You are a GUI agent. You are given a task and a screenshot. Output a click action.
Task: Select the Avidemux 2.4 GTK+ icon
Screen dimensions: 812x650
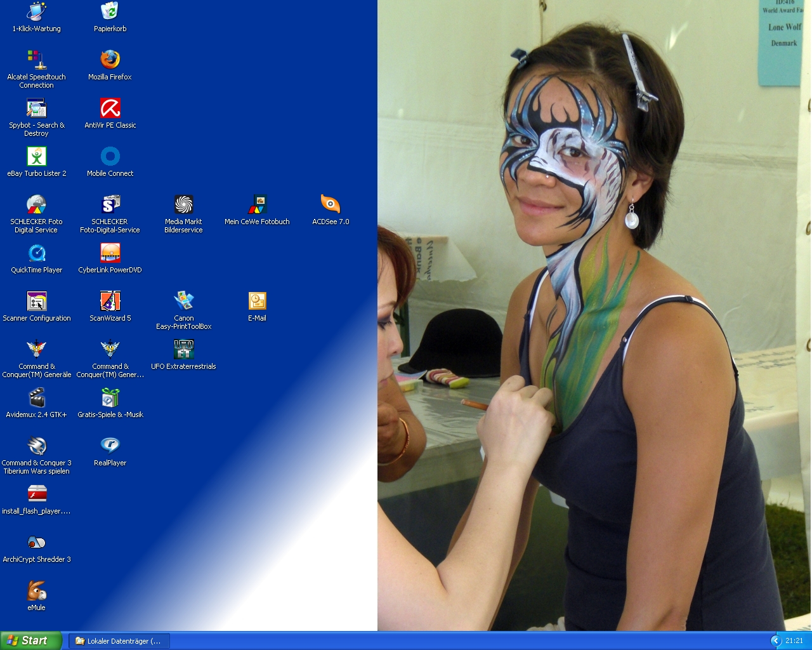[36, 398]
